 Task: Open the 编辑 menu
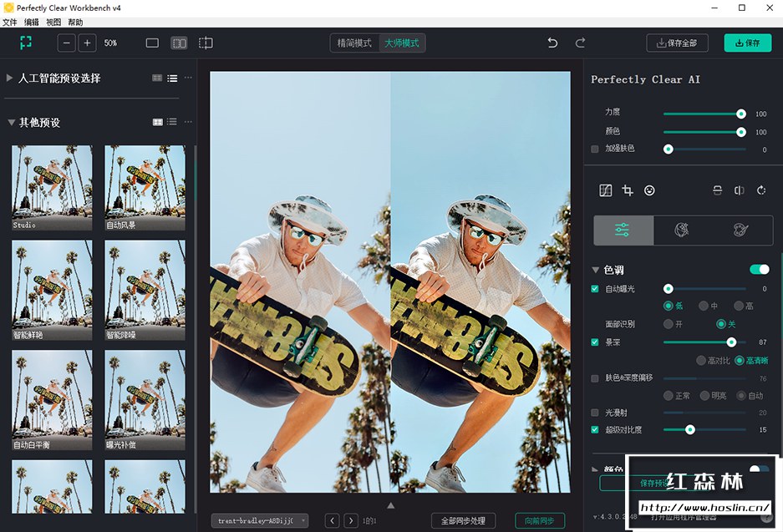pyautogui.click(x=32, y=22)
